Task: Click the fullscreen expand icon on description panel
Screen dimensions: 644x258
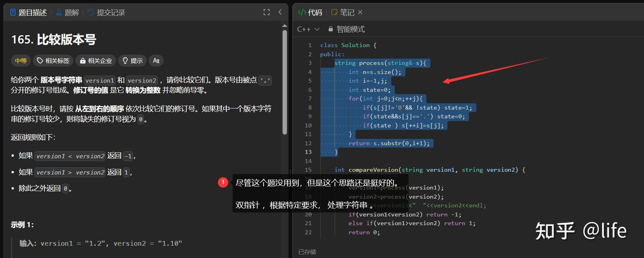Action: (x=266, y=12)
